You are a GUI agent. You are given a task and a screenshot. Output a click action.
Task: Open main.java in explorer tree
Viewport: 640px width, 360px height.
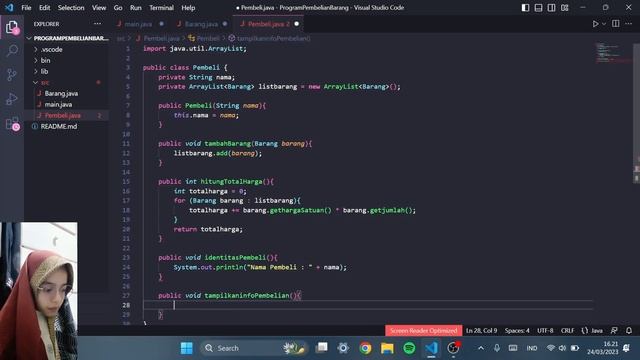pos(67,104)
